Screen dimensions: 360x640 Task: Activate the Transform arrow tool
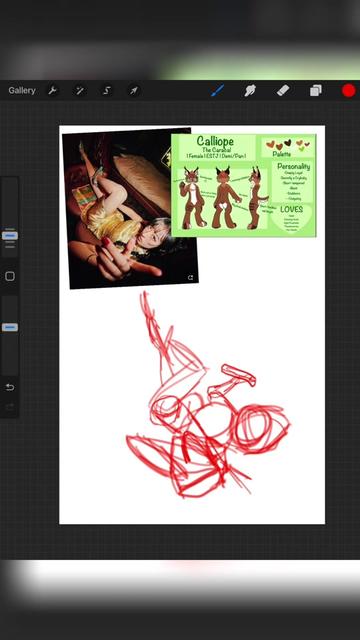click(134, 91)
